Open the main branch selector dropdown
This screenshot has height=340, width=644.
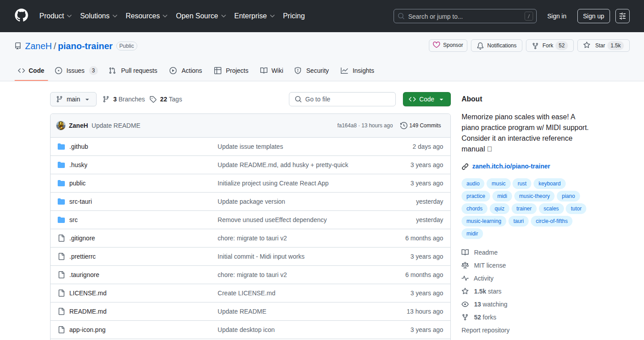click(x=73, y=99)
